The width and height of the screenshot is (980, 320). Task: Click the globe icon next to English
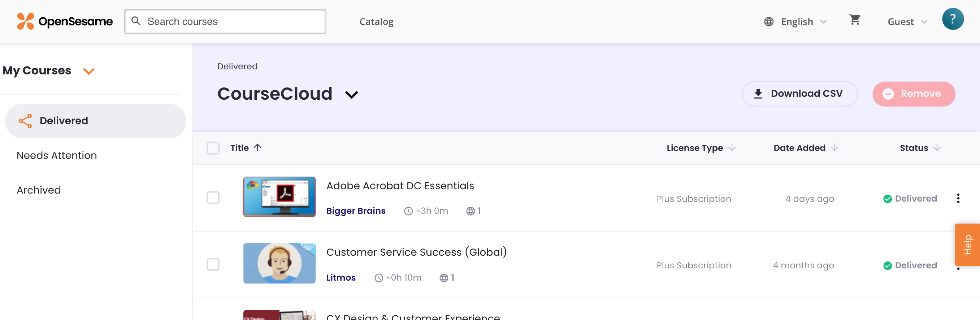[768, 22]
